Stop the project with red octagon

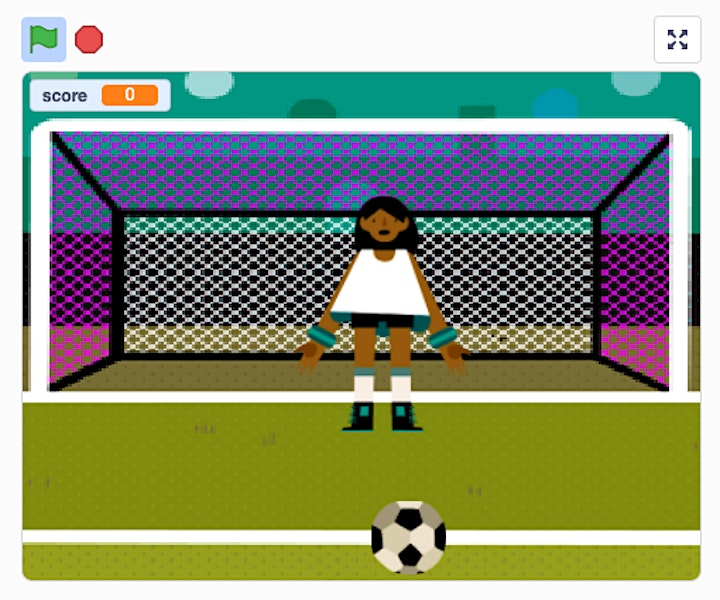click(89, 39)
